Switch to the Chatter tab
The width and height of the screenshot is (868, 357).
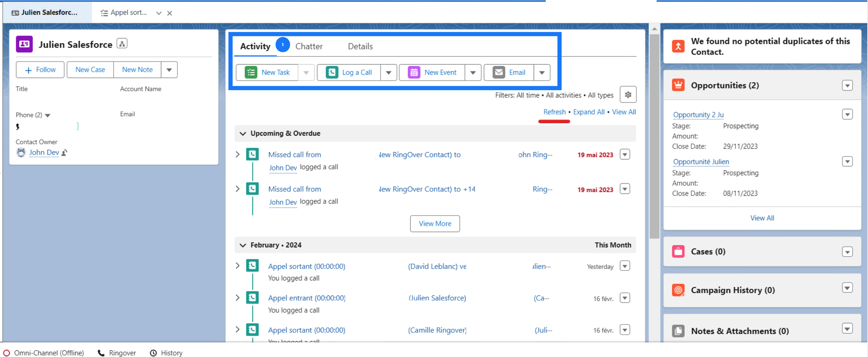coord(309,46)
